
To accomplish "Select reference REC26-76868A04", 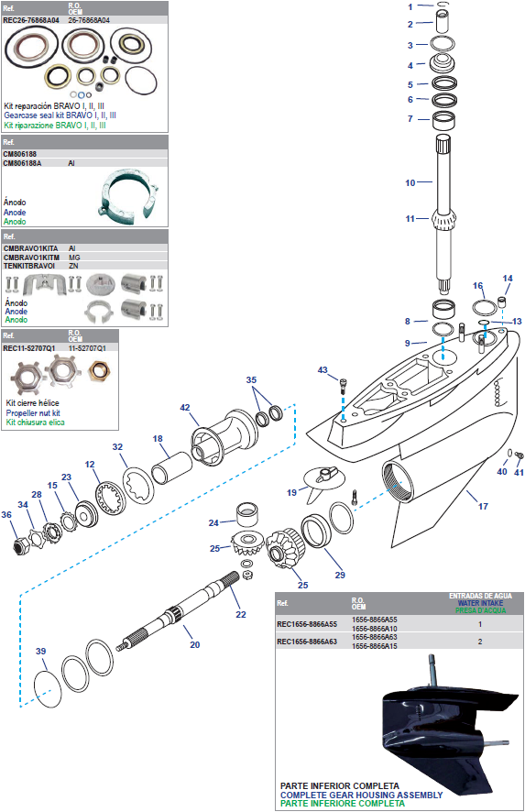I will point(31,20).
